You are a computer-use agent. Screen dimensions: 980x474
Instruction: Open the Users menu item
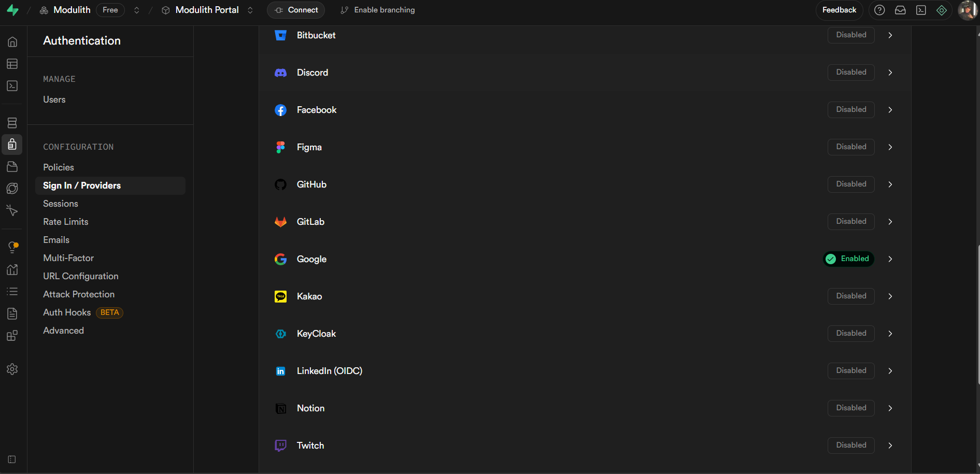click(x=54, y=99)
